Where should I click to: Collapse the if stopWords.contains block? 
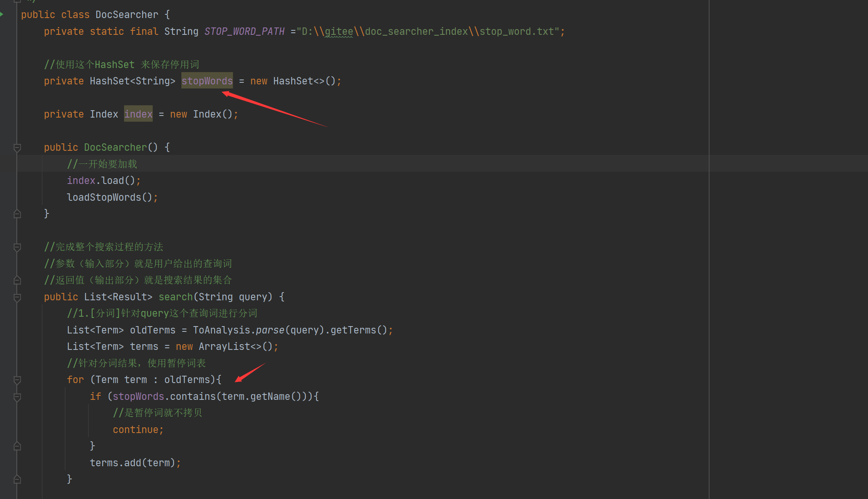tap(17, 397)
